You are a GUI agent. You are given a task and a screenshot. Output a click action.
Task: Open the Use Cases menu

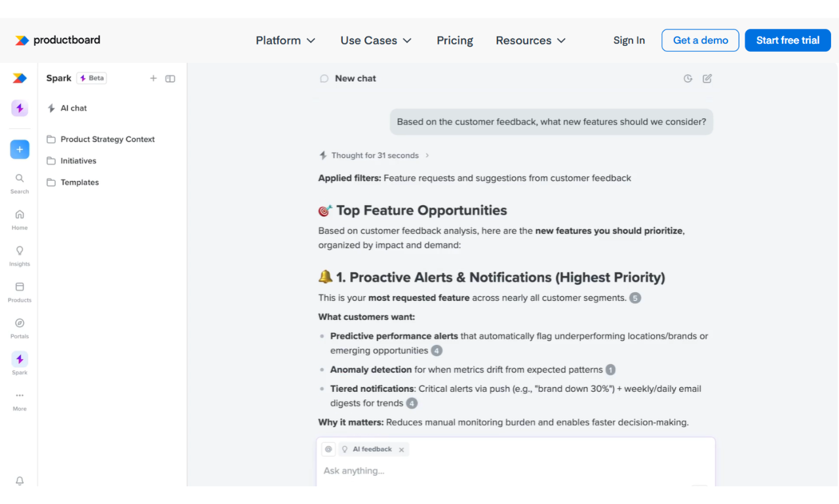point(376,40)
